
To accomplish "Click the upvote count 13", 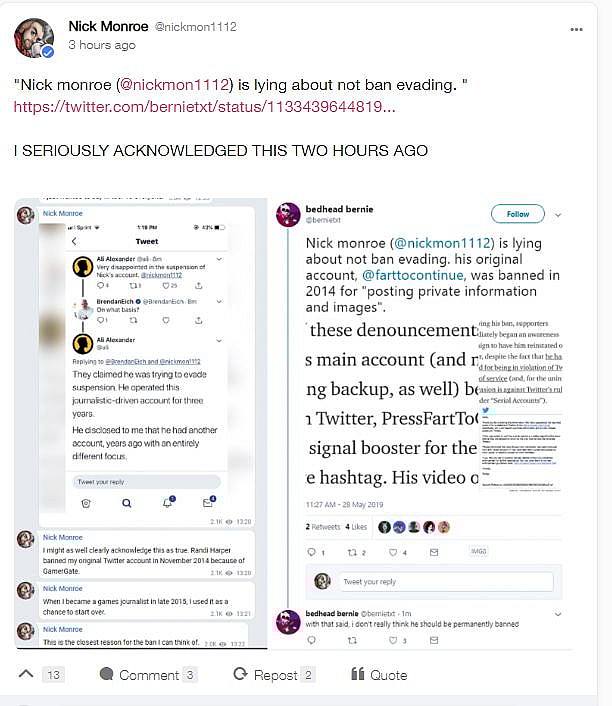I will pyautogui.click(x=53, y=674).
